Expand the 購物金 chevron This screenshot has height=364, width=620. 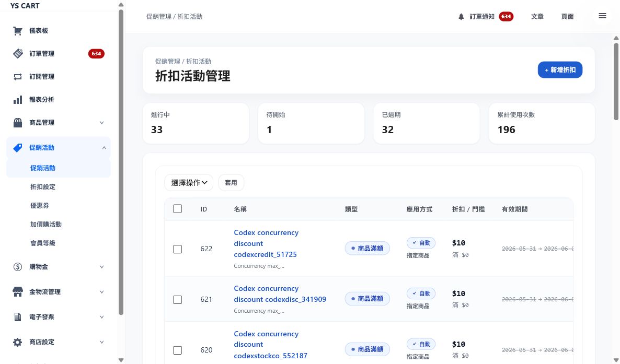[x=101, y=267]
